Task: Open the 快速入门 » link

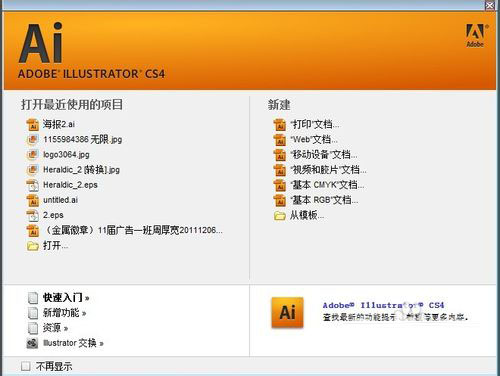Action: coord(66,297)
